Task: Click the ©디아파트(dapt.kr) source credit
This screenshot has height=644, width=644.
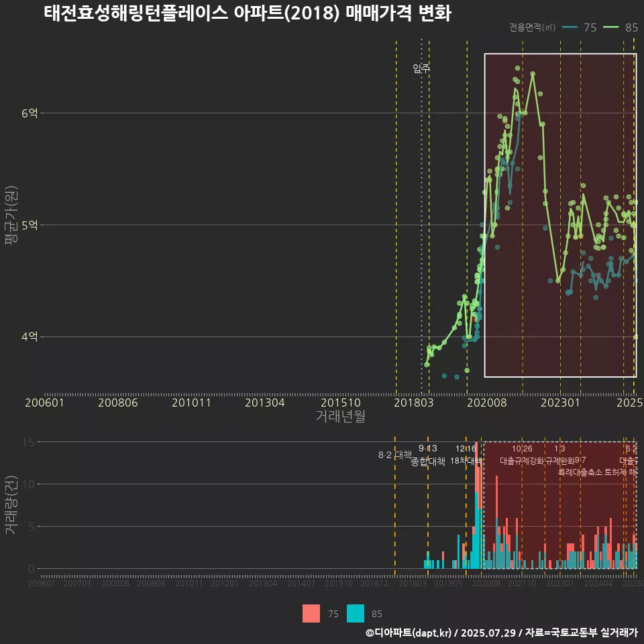Action: [409, 633]
